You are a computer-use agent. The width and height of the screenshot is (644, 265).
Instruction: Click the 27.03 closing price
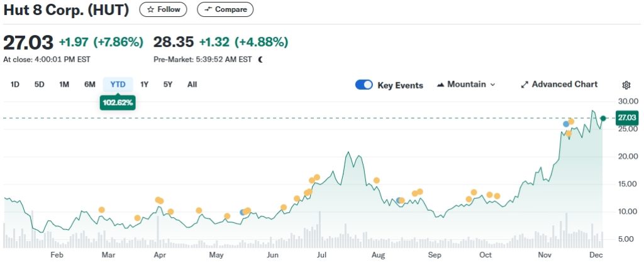(28, 42)
